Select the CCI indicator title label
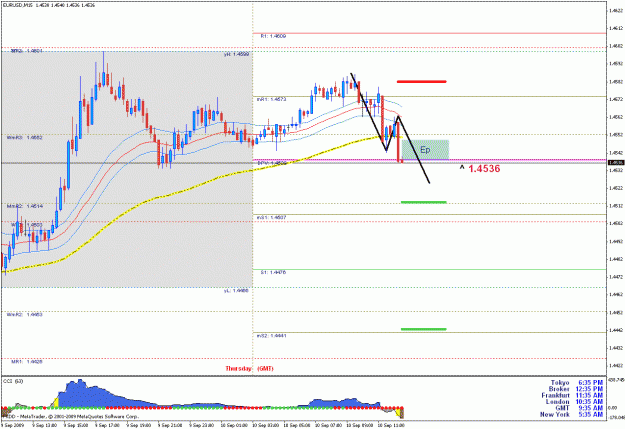The image size is (625, 429). tap(13, 381)
